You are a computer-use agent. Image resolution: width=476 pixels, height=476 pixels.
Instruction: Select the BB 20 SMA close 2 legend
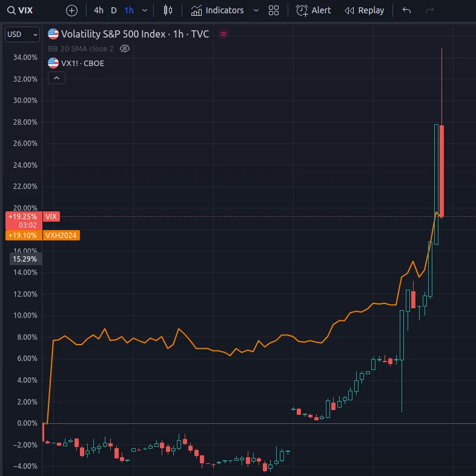[x=81, y=48]
